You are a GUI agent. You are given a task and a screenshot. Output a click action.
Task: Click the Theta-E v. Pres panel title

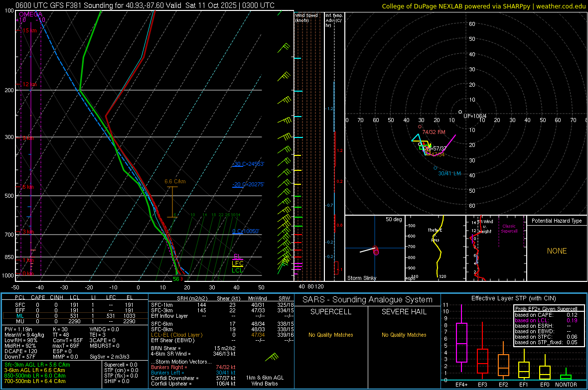click(435, 235)
